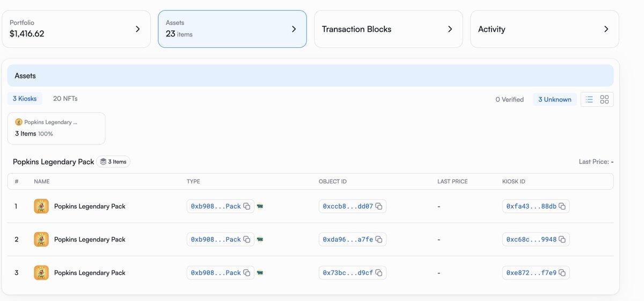Open Transaction Blocks chevron
Viewport: 644px width, 301px height.
coord(450,29)
